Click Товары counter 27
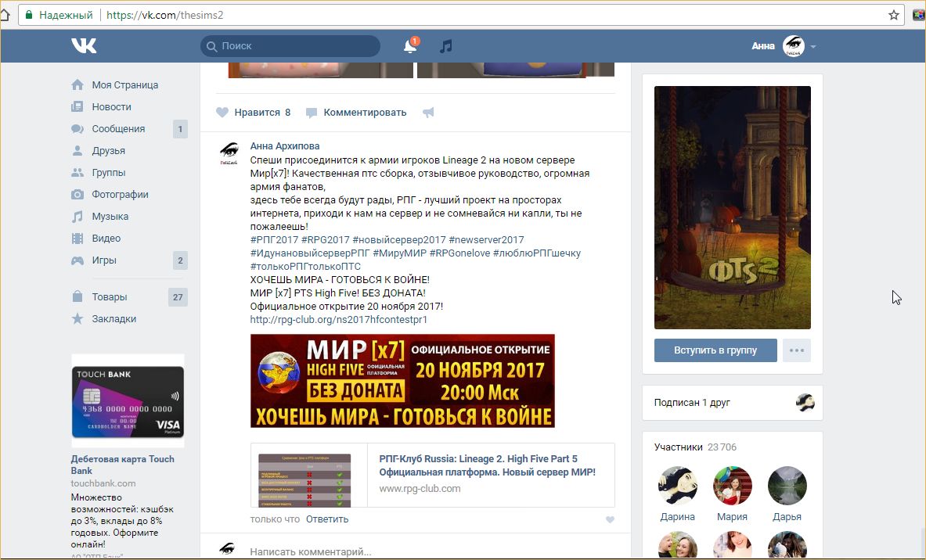 (x=178, y=297)
